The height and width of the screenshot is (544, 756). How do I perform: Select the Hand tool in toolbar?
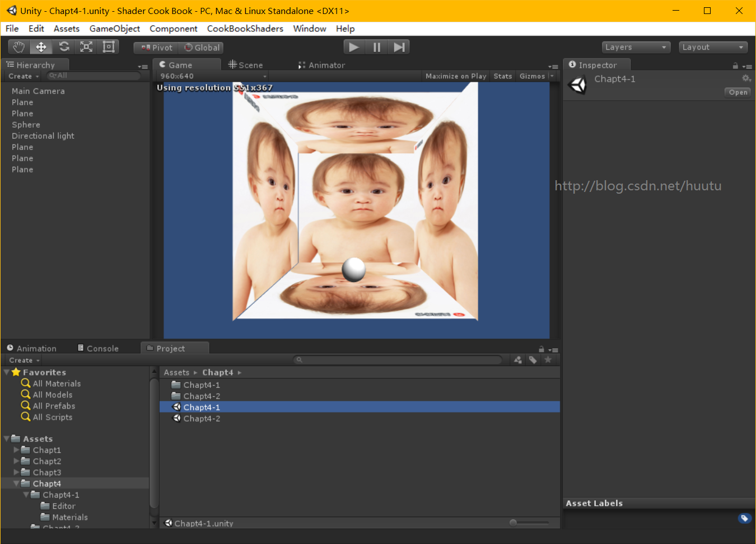pos(19,47)
